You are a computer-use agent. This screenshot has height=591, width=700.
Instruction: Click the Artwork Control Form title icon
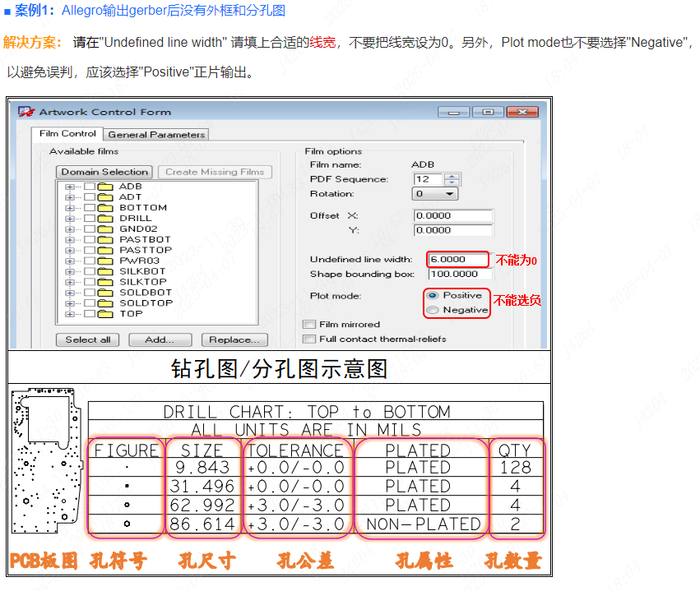click(25, 112)
